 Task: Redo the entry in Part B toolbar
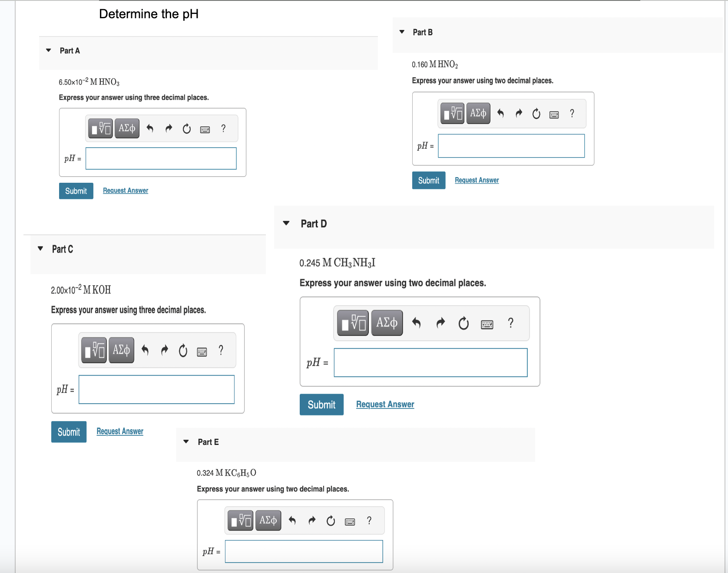coord(519,113)
